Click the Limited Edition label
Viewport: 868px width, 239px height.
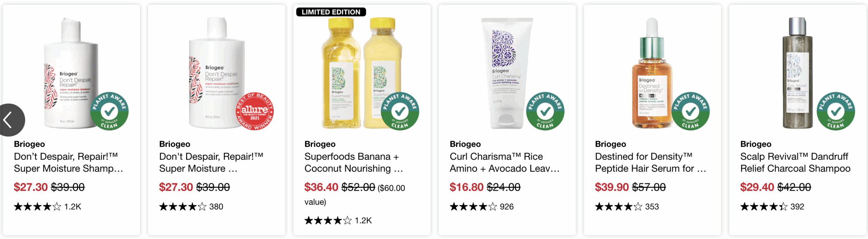(331, 12)
